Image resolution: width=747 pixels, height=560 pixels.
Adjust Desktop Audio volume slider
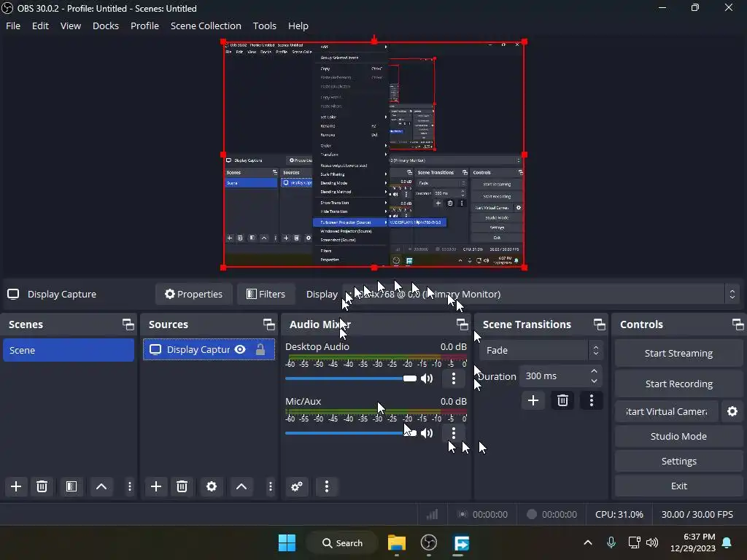(351, 378)
